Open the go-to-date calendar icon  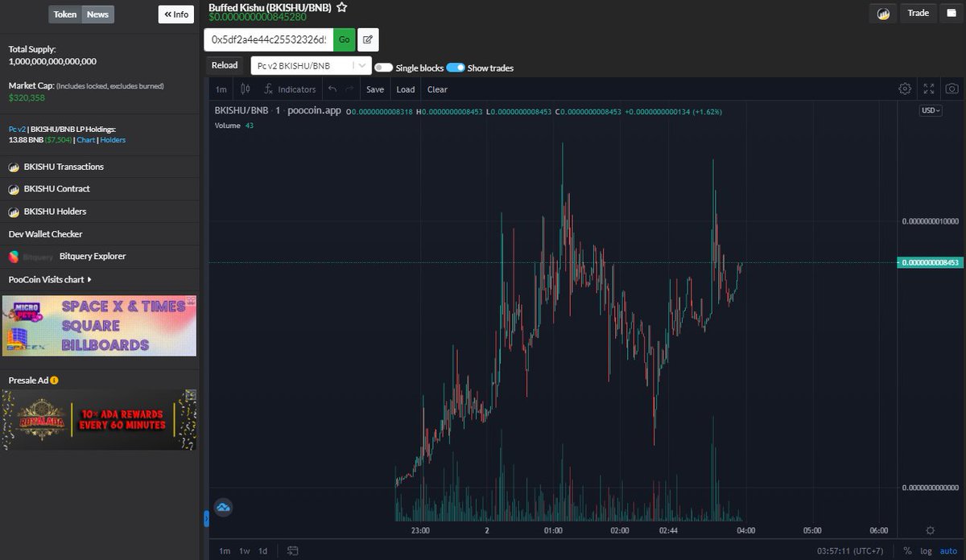pyautogui.click(x=293, y=551)
